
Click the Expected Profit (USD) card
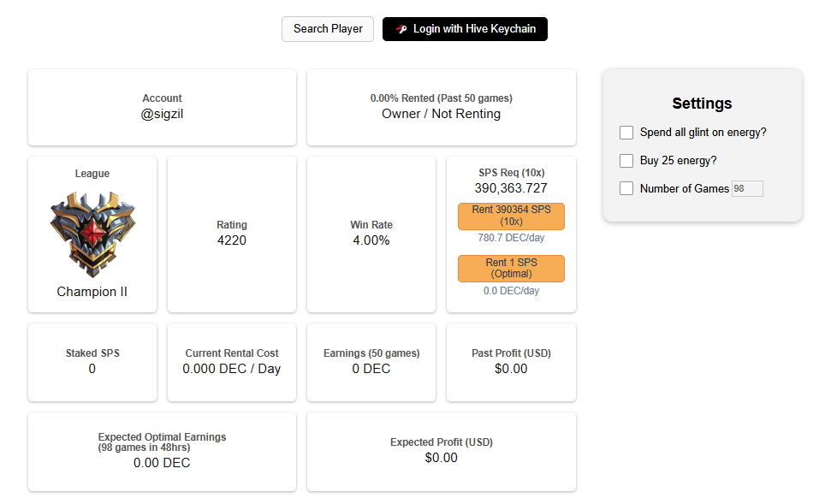point(442,452)
